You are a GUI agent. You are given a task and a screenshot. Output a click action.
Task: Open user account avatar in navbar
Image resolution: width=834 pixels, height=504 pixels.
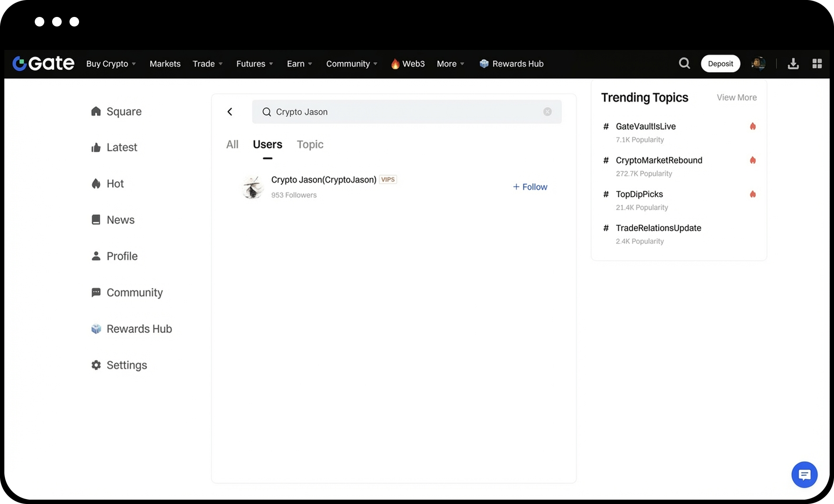tap(758, 63)
